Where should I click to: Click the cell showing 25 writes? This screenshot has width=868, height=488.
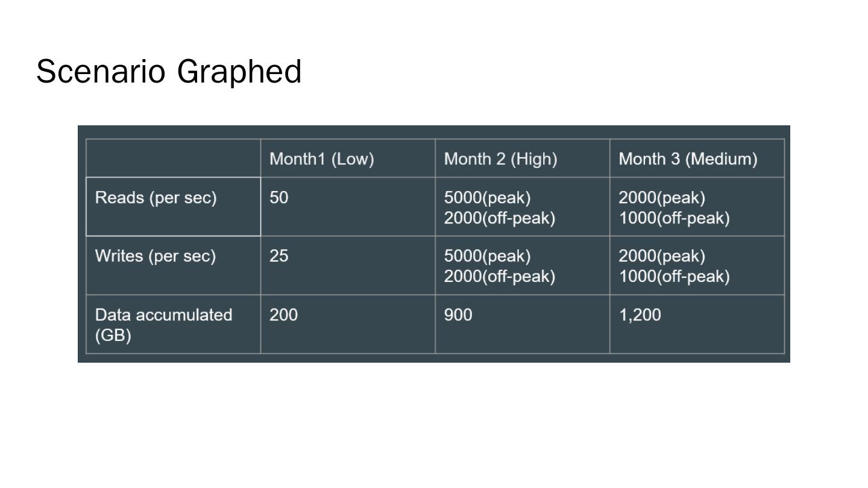279,256
